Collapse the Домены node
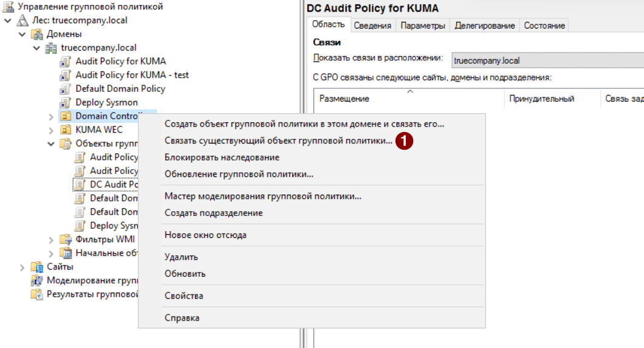Viewport: 644px width, 348px height. (22, 34)
